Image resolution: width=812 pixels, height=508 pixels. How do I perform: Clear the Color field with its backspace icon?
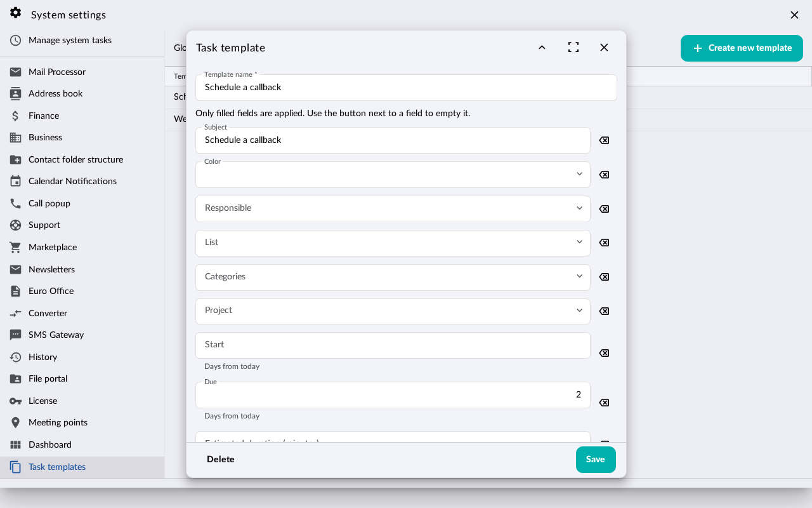pos(604,175)
